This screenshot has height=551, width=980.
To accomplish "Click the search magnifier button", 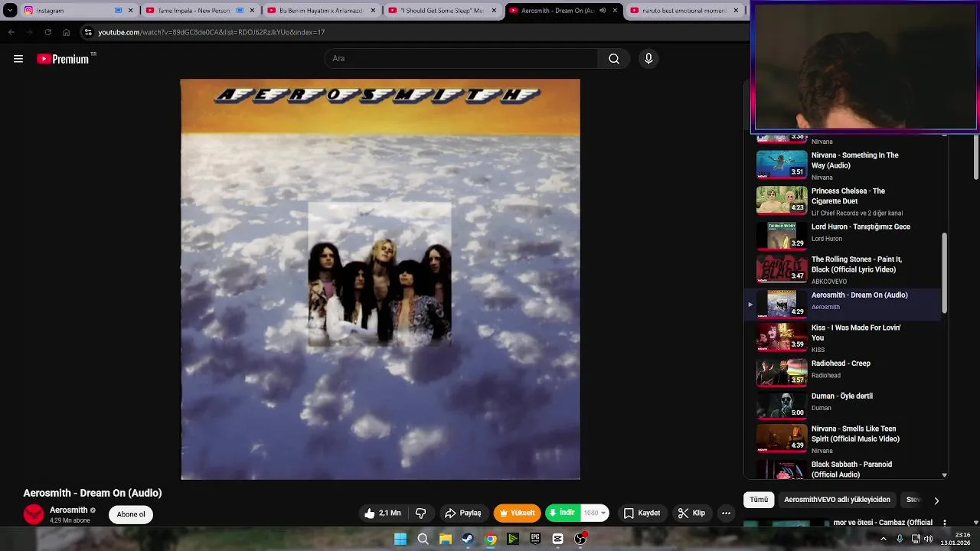I will [614, 59].
